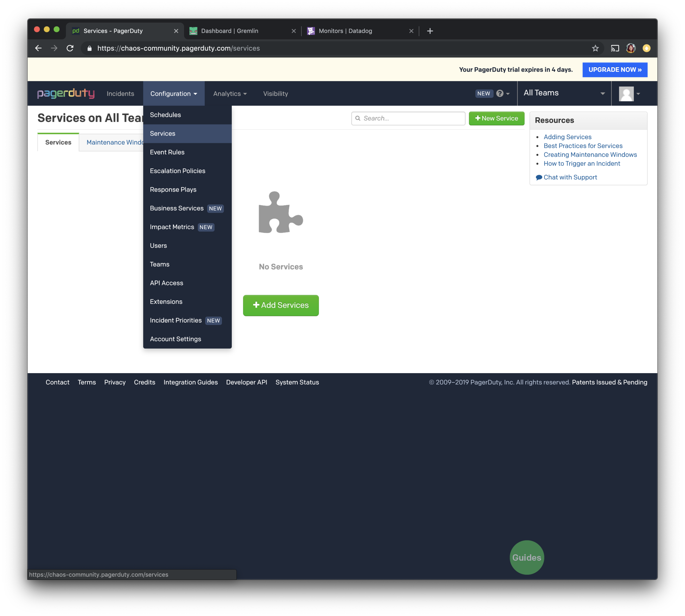Screen dimensions: 685x616
Task: Click the gray puzzle piece image
Action: click(281, 212)
